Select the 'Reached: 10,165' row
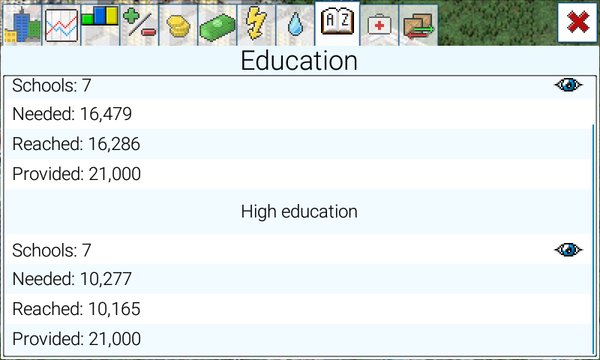 (x=299, y=309)
